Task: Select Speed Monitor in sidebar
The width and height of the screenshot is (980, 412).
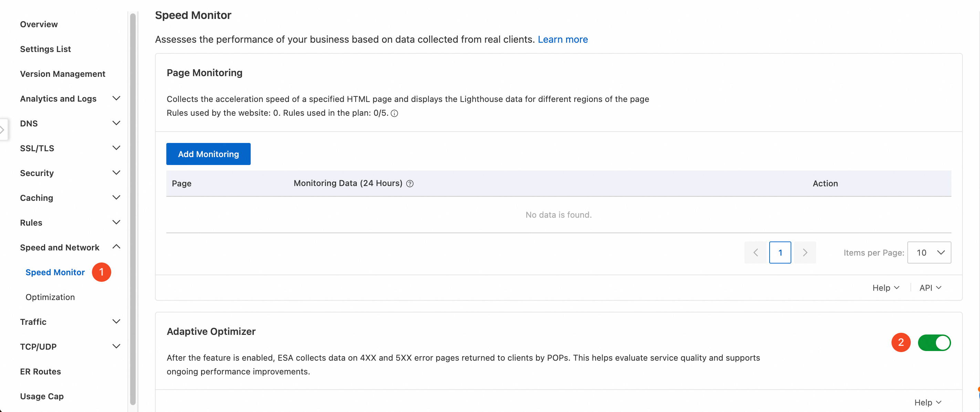Action: pos(55,272)
